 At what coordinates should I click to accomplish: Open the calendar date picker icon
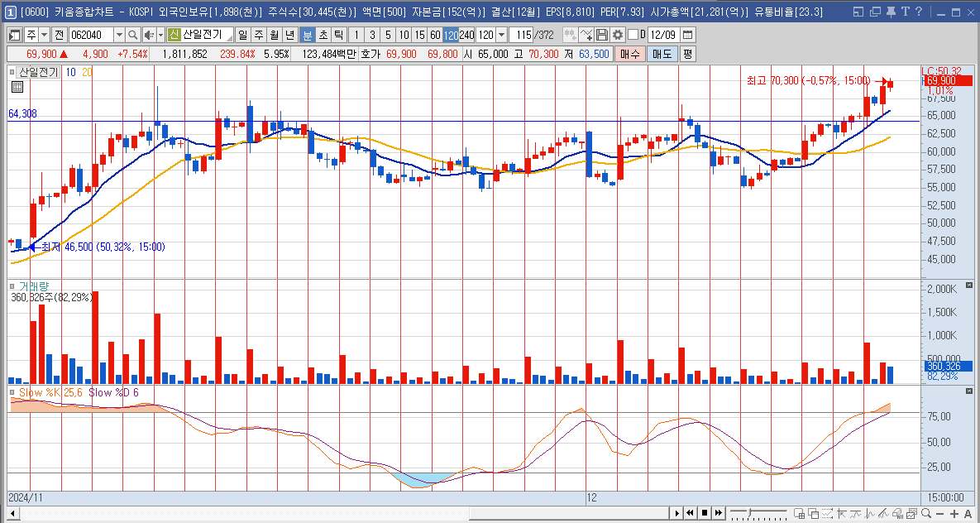tap(687, 35)
